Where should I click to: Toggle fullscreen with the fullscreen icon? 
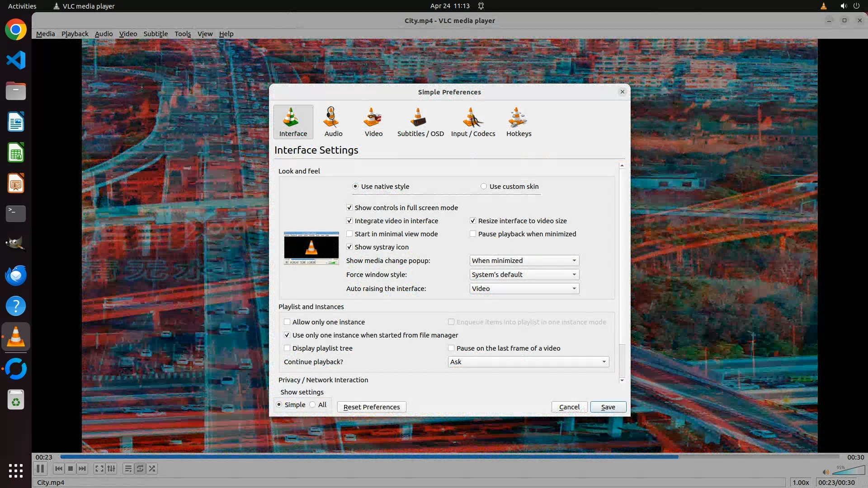pyautogui.click(x=99, y=469)
